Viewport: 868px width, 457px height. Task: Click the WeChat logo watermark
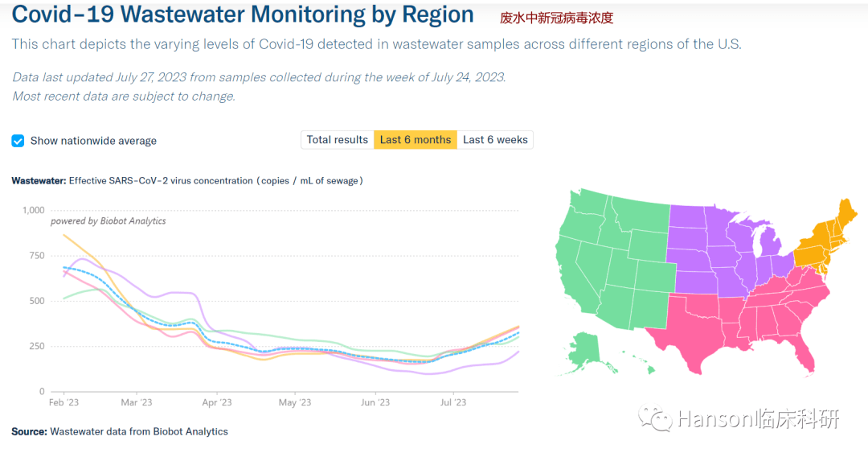tap(655, 418)
